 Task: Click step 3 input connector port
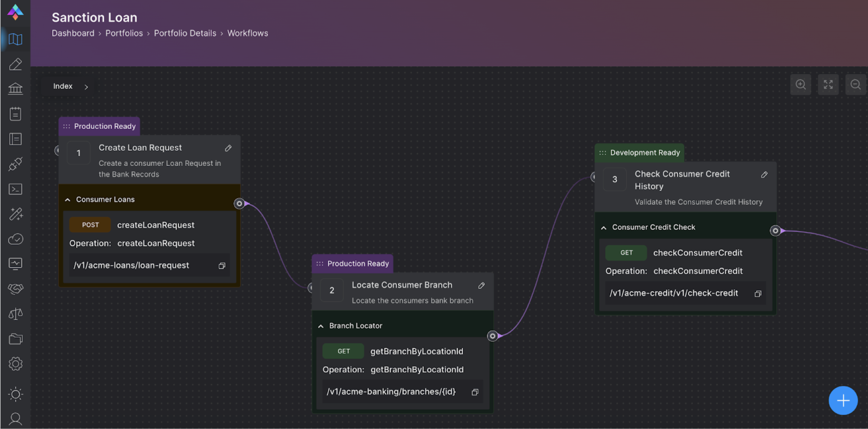[593, 177]
